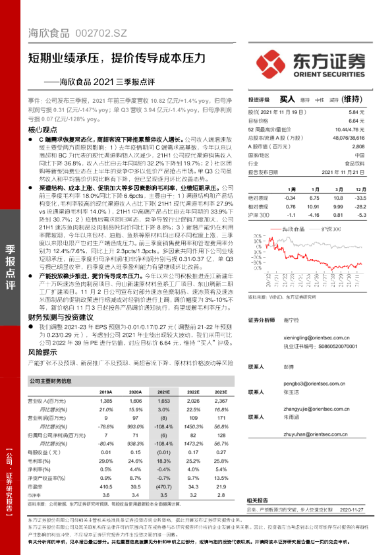Select the 沪深300 one-month value -4.16
Image resolution: width=392 pixels, height=555 pixels.
(x=314, y=215)
